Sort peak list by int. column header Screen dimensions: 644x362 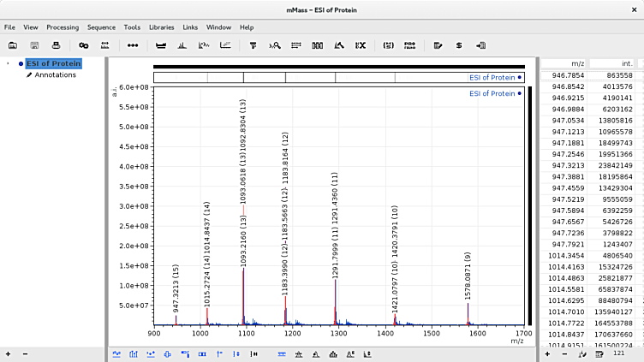(x=611, y=63)
